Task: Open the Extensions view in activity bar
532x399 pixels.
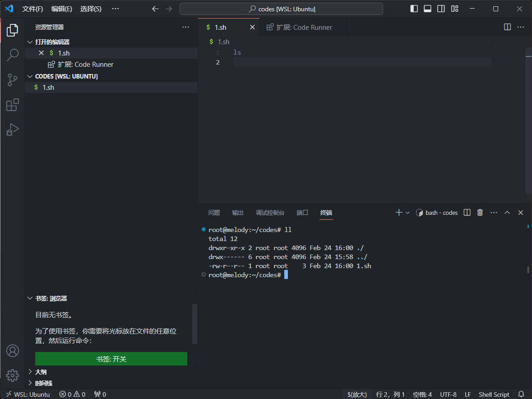Action: (x=12, y=105)
